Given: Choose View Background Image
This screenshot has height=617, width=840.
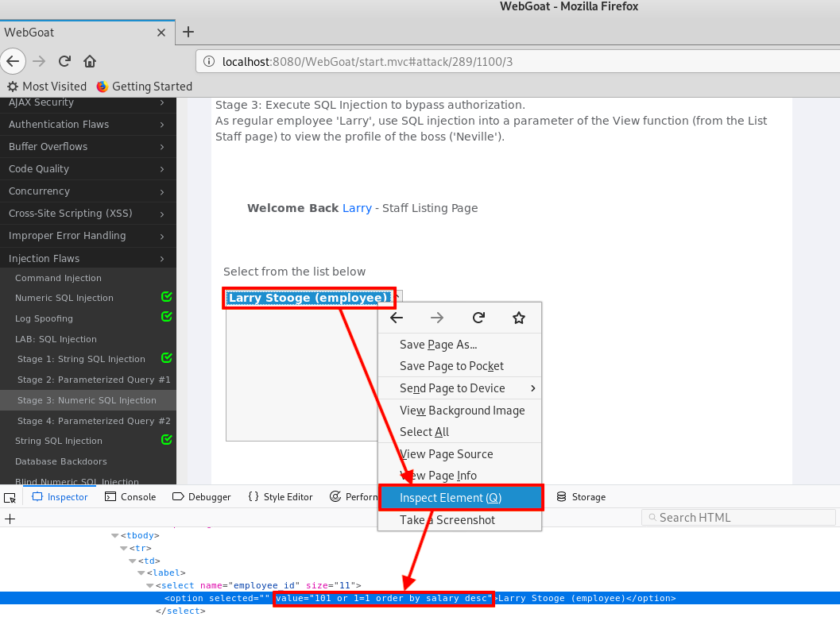Looking at the screenshot, I should [x=459, y=411].
